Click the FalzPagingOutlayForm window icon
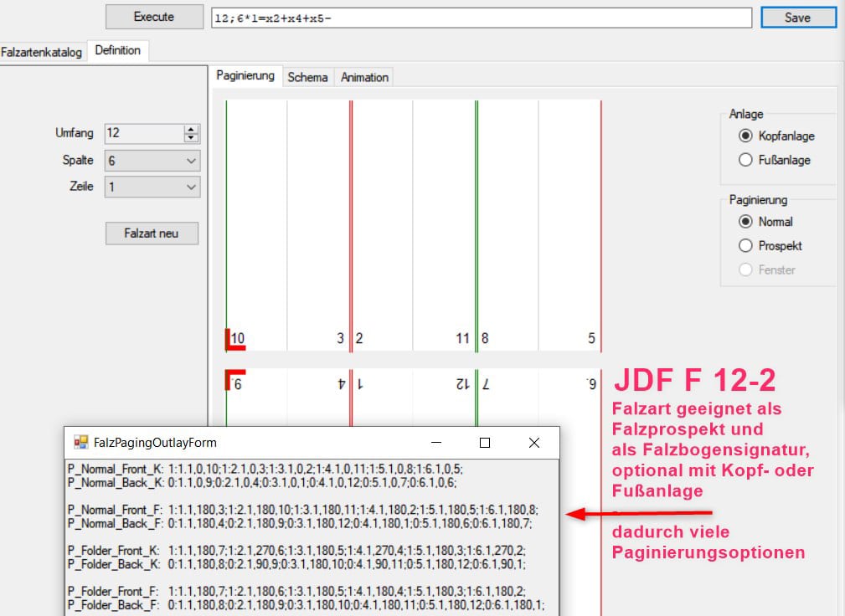 click(x=81, y=442)
